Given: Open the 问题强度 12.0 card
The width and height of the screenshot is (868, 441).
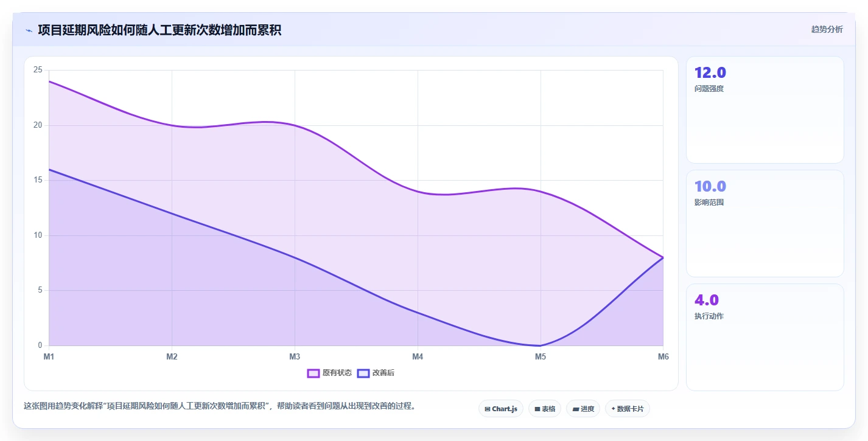Looking at the screenshot, I should click(x=765, y=109).
